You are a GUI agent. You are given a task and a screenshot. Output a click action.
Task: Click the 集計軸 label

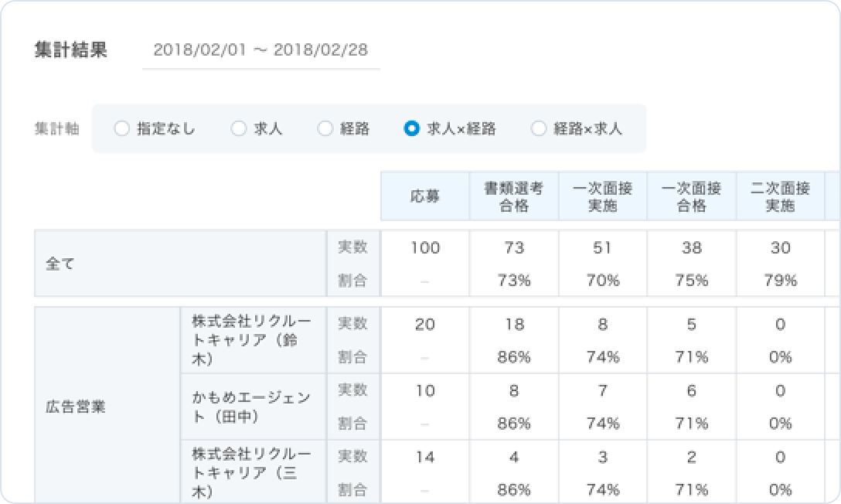pos(56,129)
